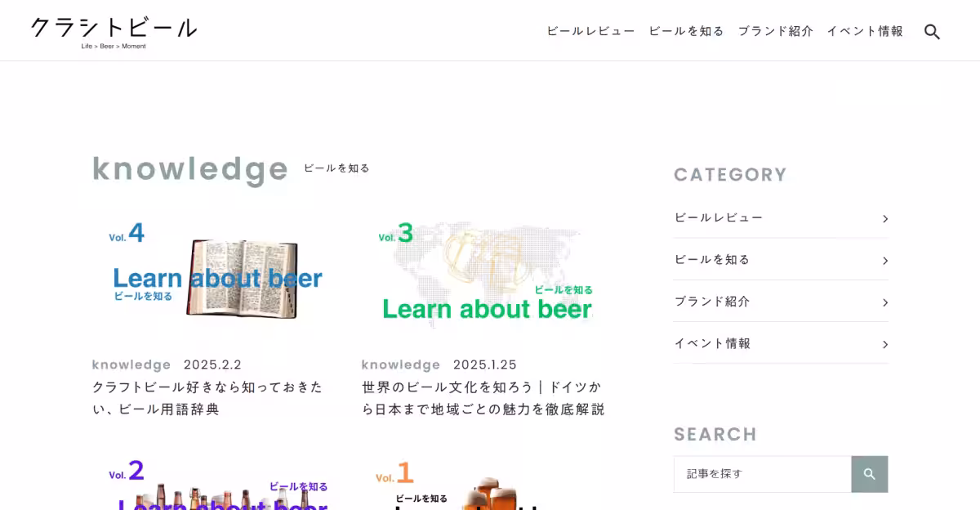This screenshot has width=980, height=510.
Task: Click the ブランド紹介 category arrow
Action: (x=884, y=302)
